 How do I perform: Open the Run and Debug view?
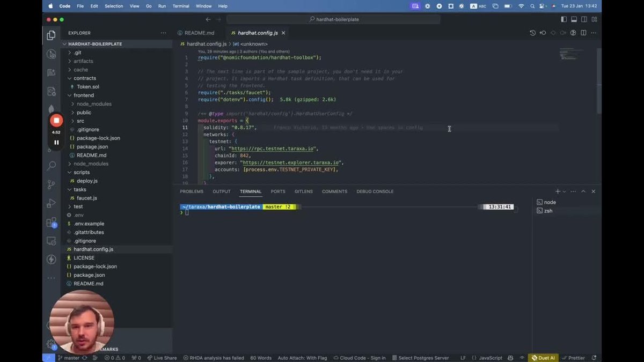[x=51, y=203]
